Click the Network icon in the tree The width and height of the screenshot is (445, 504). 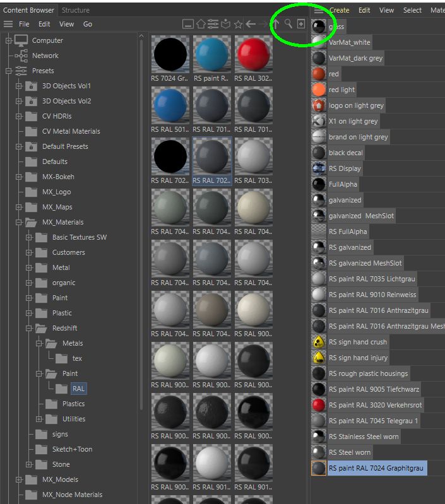tap(21, 56)
